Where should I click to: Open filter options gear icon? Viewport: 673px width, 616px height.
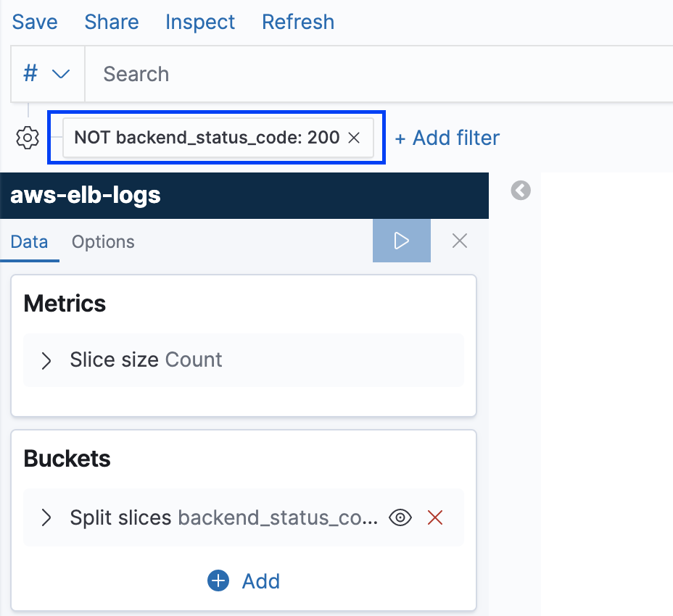[x=28, y=138]
